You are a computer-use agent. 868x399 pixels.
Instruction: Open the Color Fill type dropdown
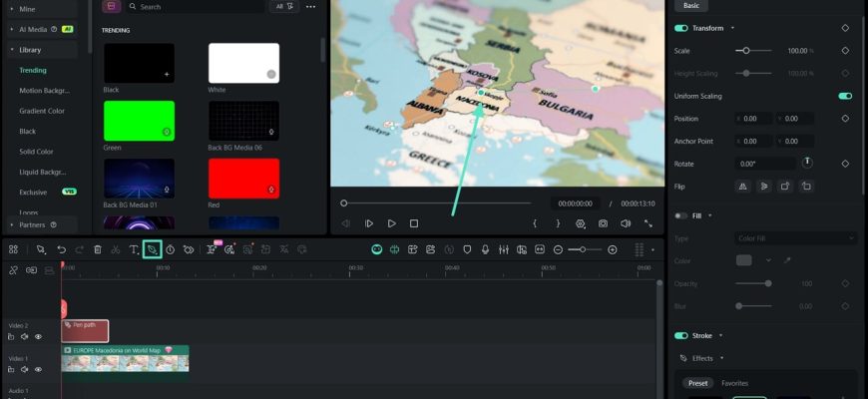795,238
